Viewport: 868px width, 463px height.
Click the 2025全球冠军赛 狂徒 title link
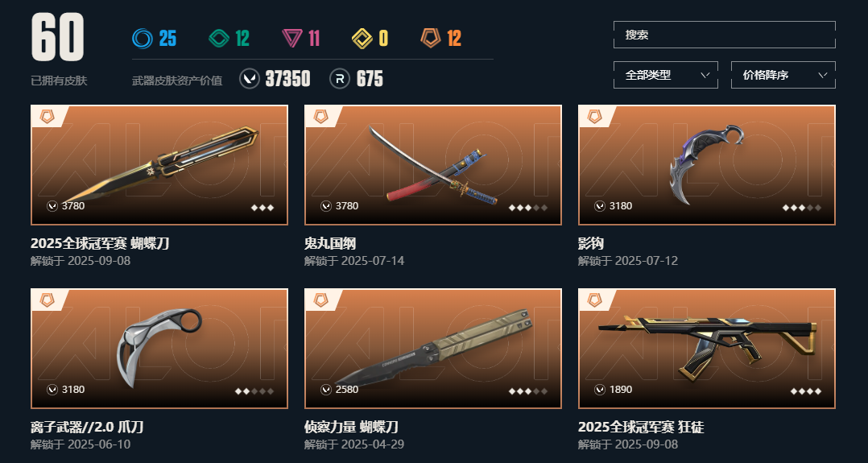pyautogui.click(x=641, y=427)
